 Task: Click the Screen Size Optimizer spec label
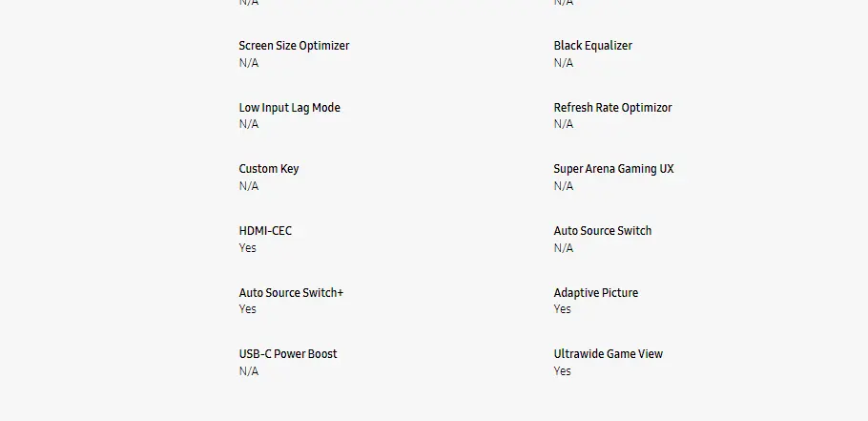point(294,46)
